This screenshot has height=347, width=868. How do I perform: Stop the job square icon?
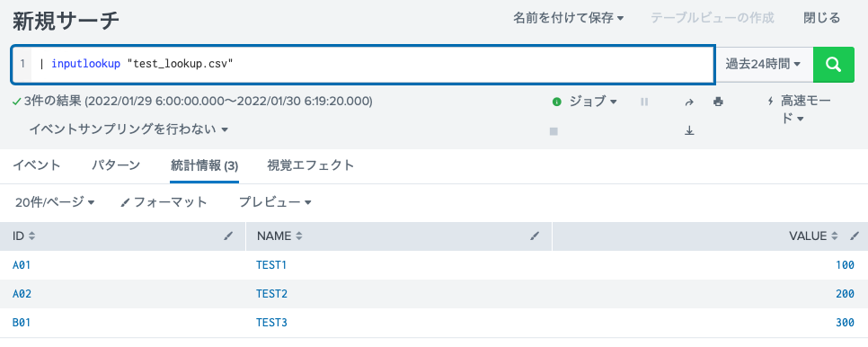[553, 131]
